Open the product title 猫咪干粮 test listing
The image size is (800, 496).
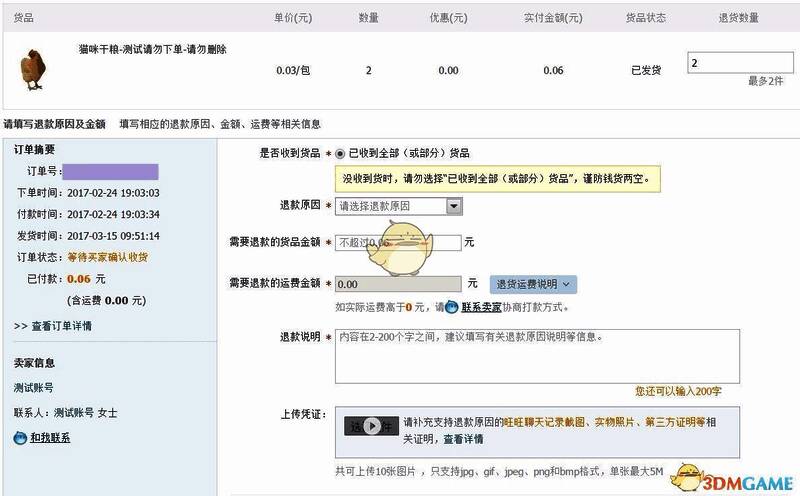click(153, 49)
